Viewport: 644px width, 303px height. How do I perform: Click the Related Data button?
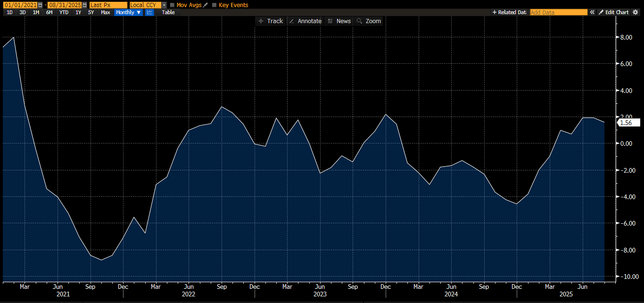pos(509,12)
